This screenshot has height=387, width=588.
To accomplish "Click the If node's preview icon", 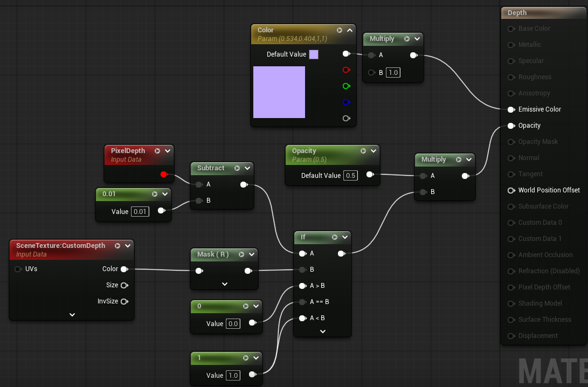I will coord(335,237).
